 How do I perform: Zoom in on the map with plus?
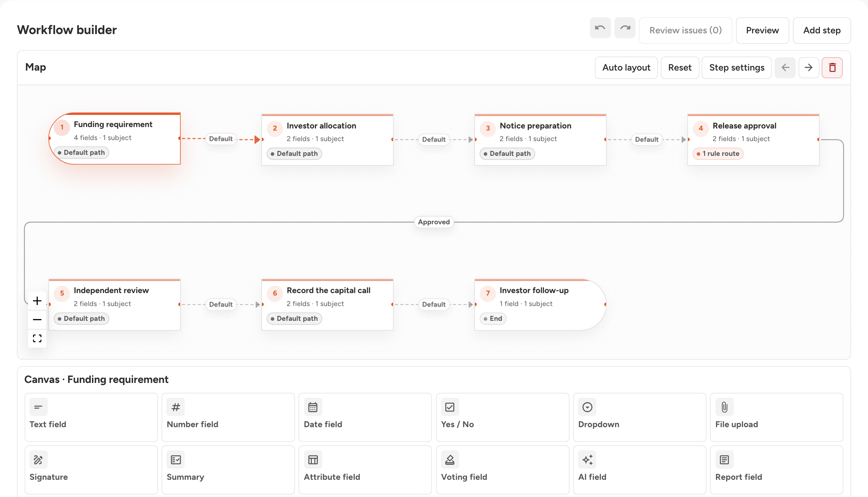[x=37, y=301]
